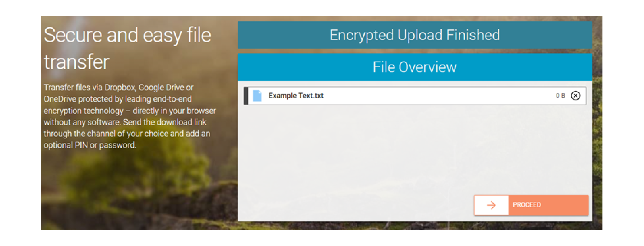Image resolution: width=644 pixels, height=246 pixels.
Task: Click the Encrypted Upload Finished banner
Action: 415,35
